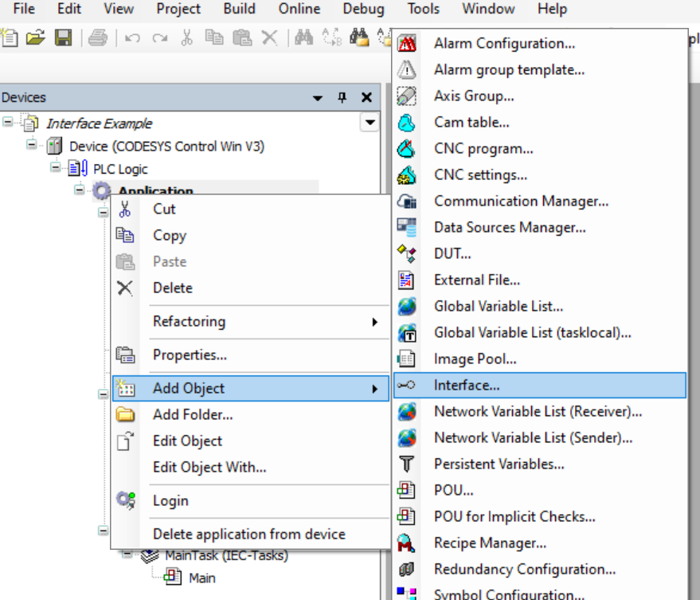
Task: Choose DUT... from the object list
Action: (x=540, y=253)
